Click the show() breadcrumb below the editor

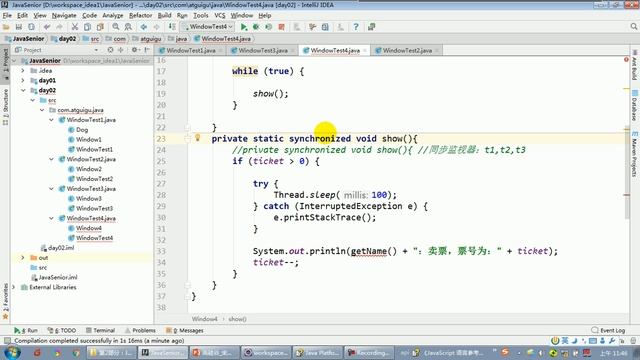click(x=237, y=319)
